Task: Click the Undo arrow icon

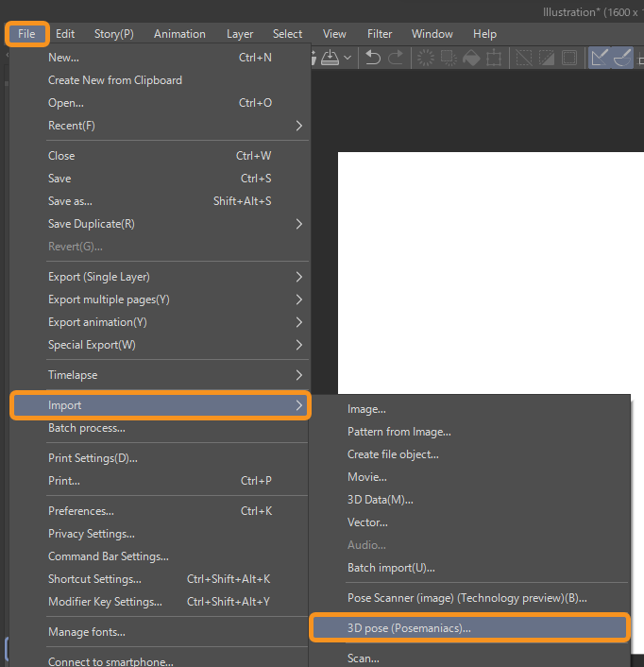Action: click(x=373, y=58)
